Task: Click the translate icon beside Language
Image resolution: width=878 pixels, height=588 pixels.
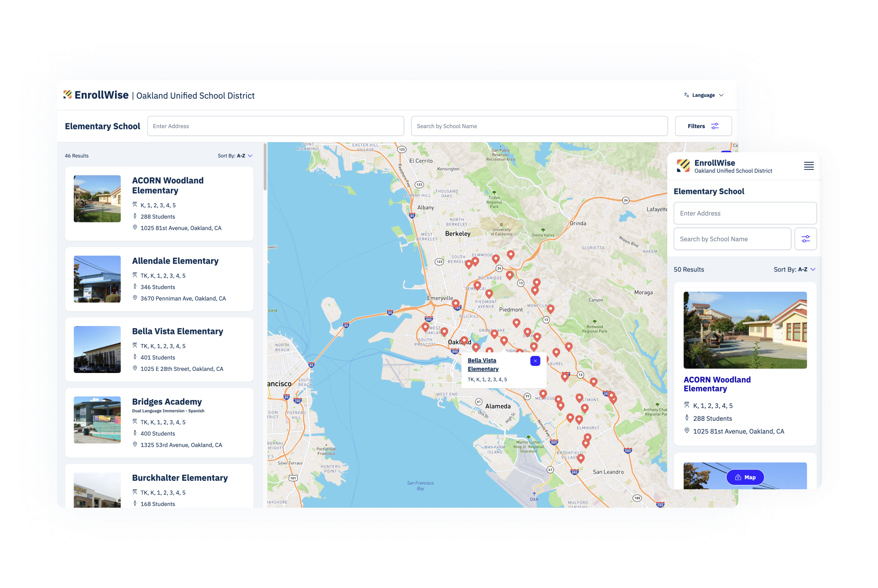Action: (687, 95)
